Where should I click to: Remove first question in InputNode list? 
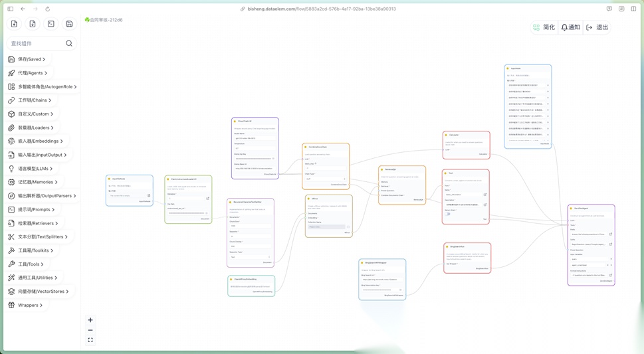click(x=548, y=86)
